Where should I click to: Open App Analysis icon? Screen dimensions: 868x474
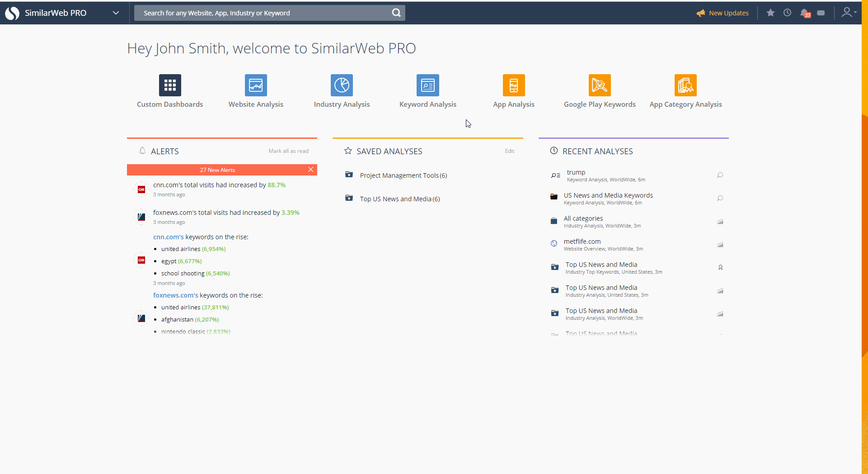point(514,85)
